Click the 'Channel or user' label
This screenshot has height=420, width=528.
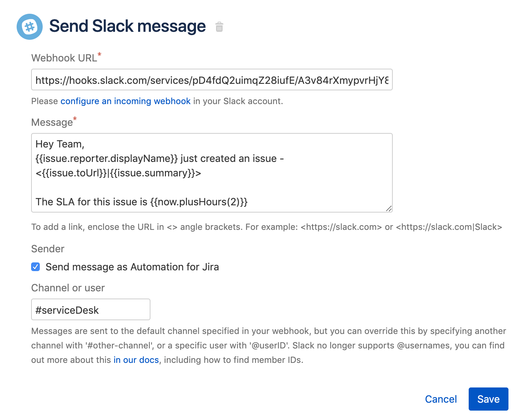click(68, 288)
